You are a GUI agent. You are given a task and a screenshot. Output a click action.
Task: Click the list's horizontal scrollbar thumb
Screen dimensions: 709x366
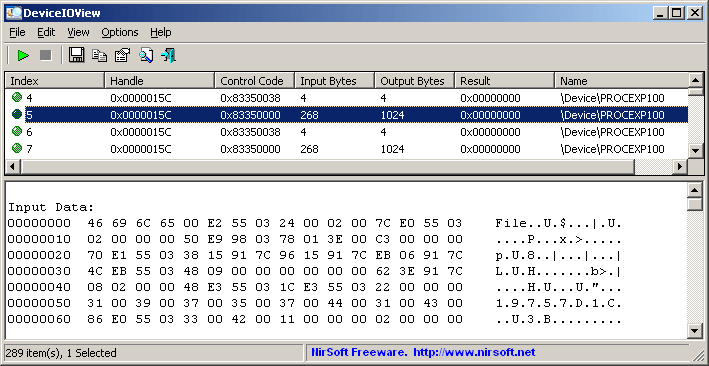327,166
